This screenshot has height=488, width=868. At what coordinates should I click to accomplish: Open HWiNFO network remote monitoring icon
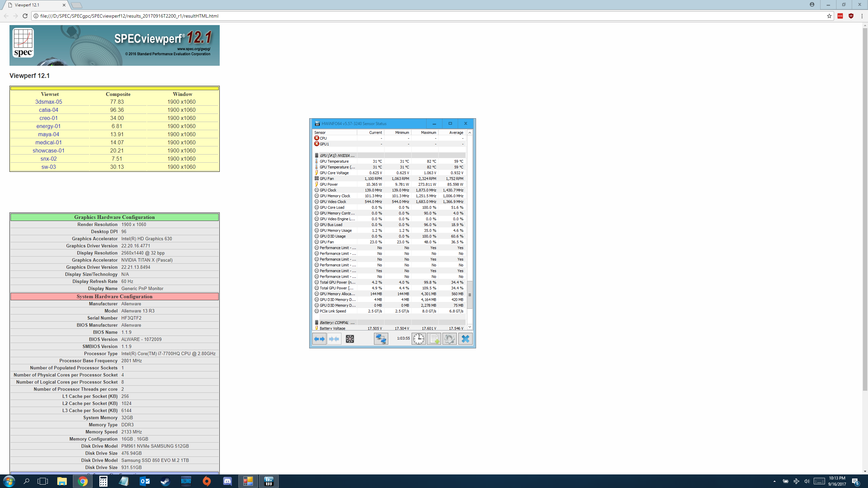381,339
